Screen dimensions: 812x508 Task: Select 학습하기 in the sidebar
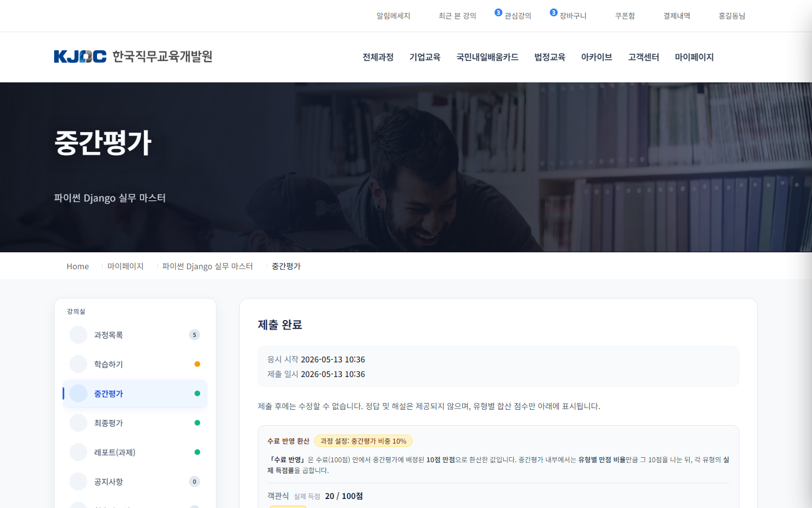click(x=135, y=364)
